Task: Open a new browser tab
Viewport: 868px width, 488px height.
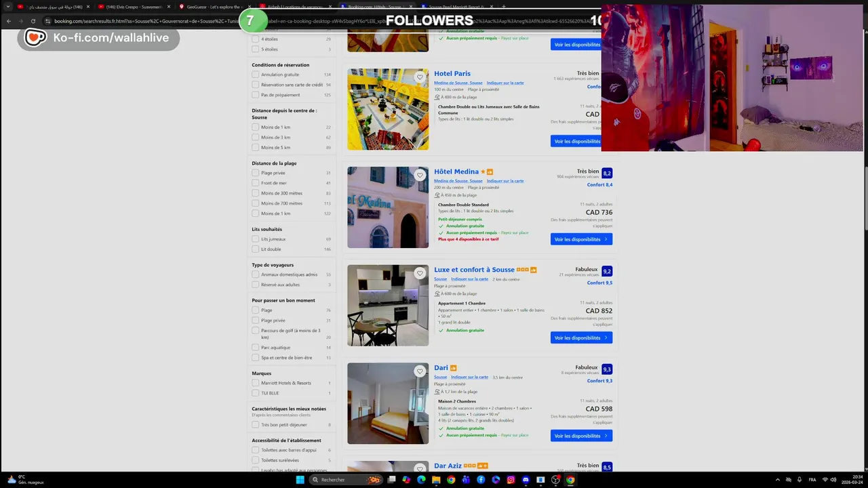Action: click(x=502, y=7)
